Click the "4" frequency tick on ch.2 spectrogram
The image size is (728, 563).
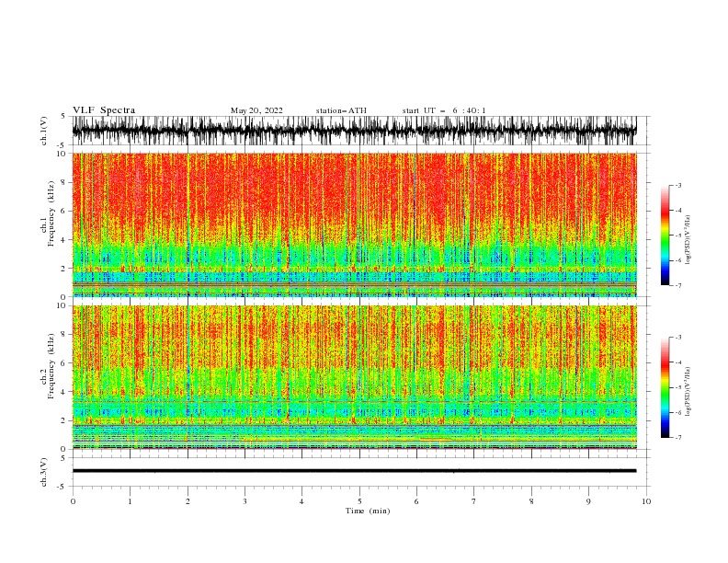(64, 392)
